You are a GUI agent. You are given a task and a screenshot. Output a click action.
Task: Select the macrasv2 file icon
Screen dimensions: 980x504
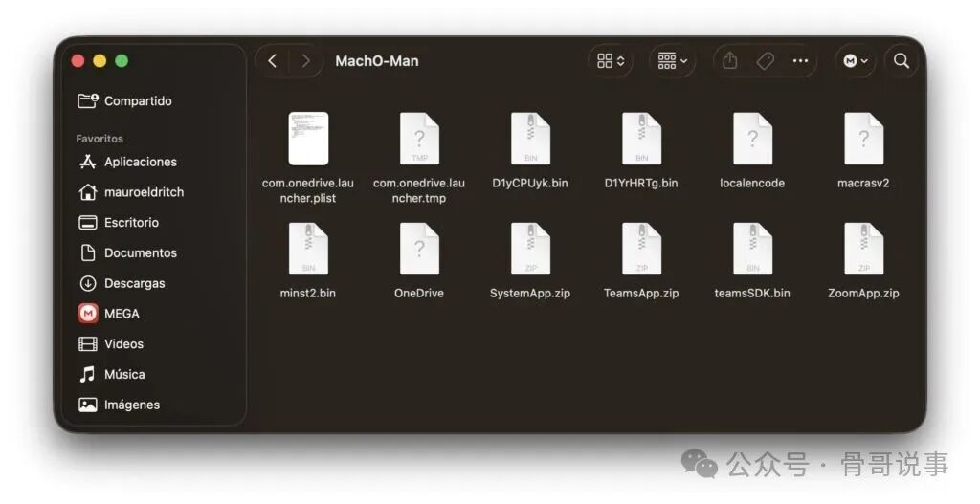[x=864, y=139]
